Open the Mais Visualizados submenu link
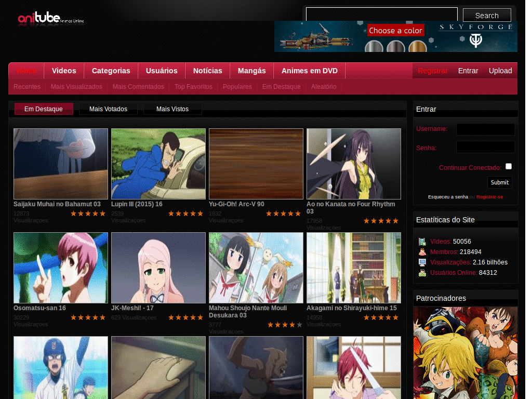 (76, 87)
